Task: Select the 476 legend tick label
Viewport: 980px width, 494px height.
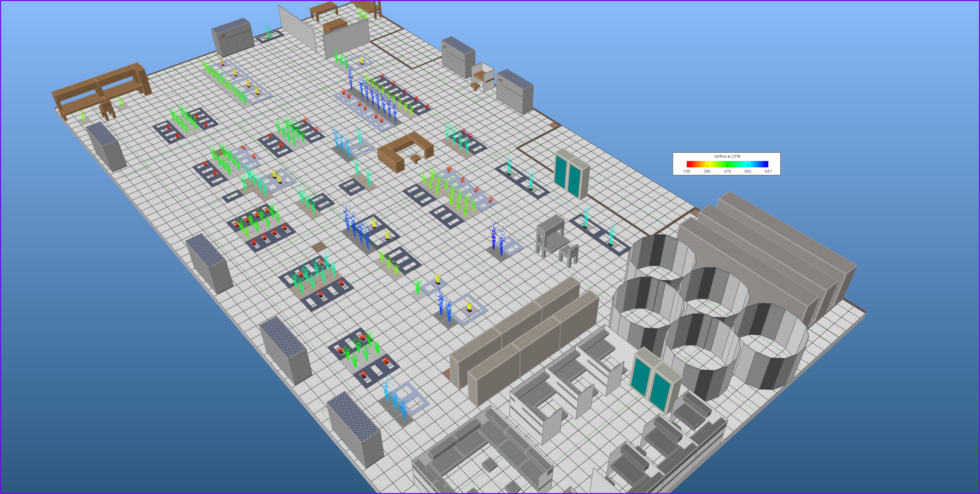Action: coord(727,172)
